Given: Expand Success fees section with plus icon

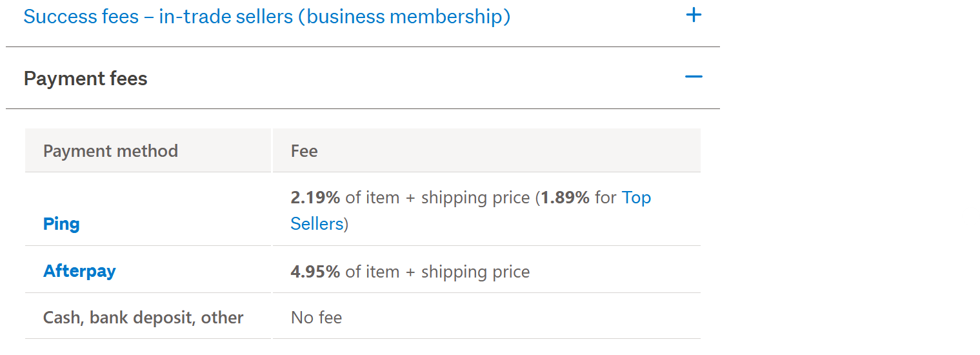Looking at the screenshot, I should click(x=694, y=15).
